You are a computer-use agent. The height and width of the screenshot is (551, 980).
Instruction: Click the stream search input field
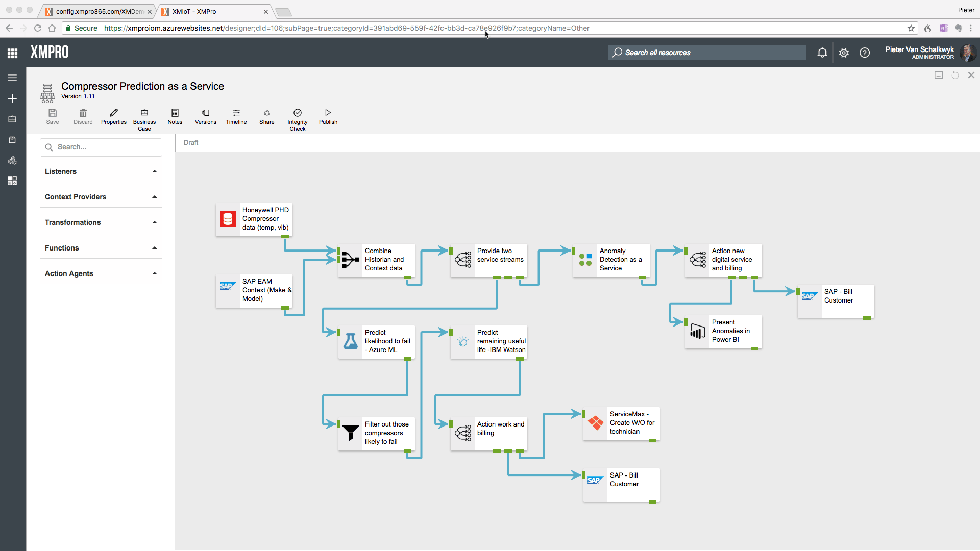(x=101, y=147)
